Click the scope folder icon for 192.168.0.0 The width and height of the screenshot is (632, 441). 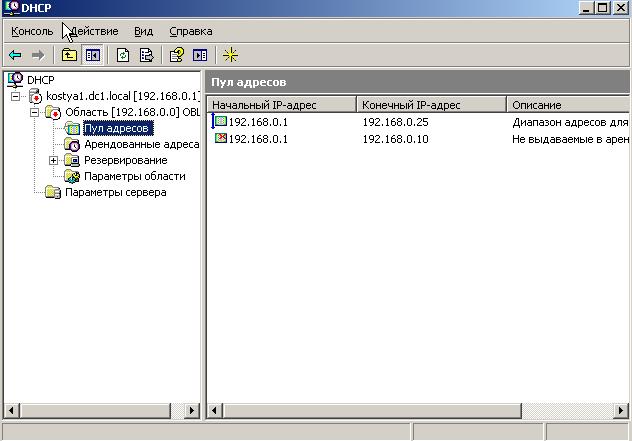(x=53, y=112)
